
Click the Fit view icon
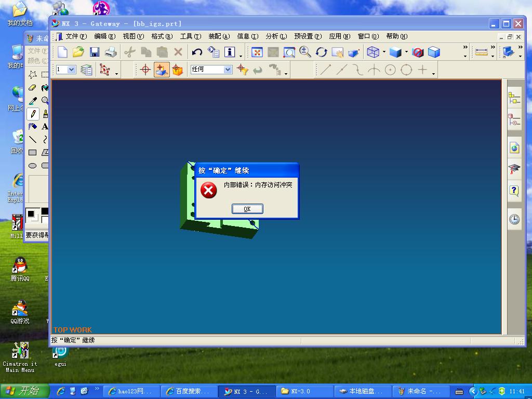tap(257, 52)
